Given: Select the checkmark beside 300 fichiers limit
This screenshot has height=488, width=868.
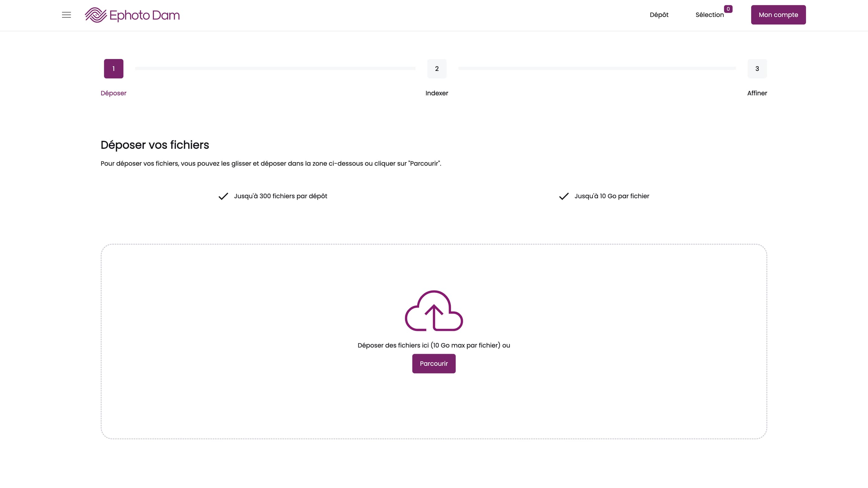Looking at the screenshot, I should tap(223, 196).
